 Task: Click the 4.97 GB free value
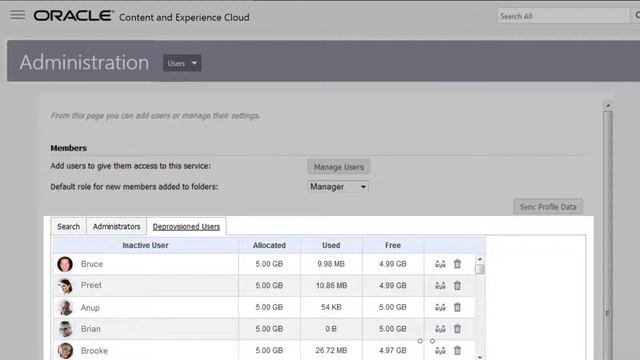[x=393, y=351]
